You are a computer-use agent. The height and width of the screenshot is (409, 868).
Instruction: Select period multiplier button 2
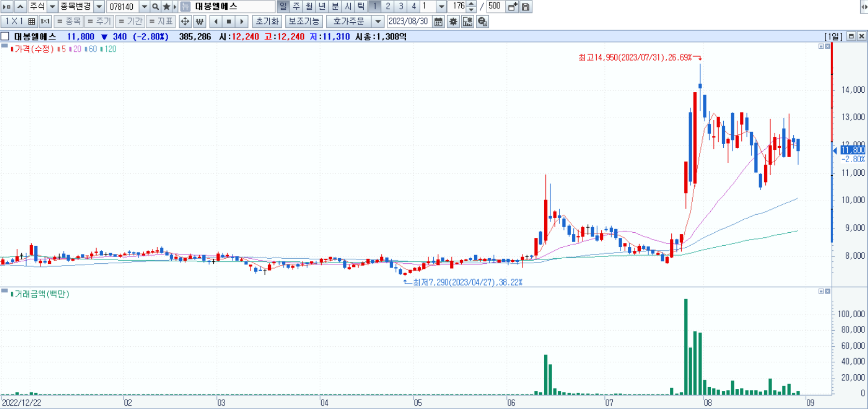(x=388, y=7)
